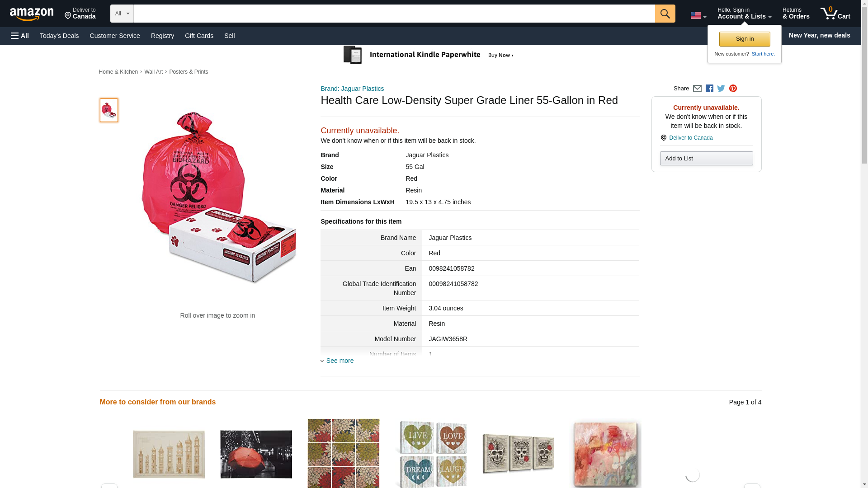The width and height of the screenshot is (868, 488).
Task: Share product on Facebook icon
Action: (709, 89)
